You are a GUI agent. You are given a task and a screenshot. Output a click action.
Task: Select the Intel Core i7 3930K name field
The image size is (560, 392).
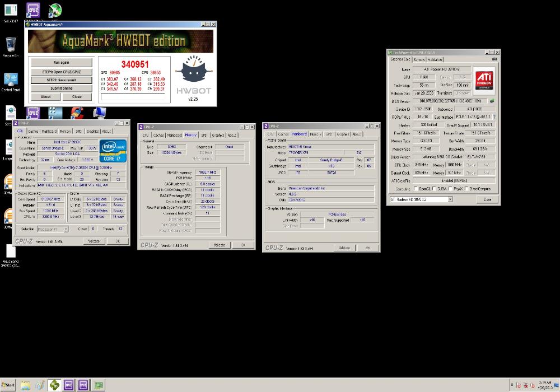pos(67,142)
